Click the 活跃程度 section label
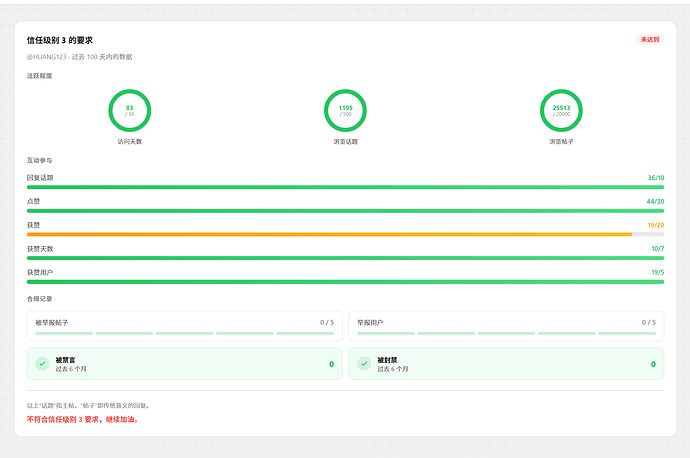 pos(40,76)
